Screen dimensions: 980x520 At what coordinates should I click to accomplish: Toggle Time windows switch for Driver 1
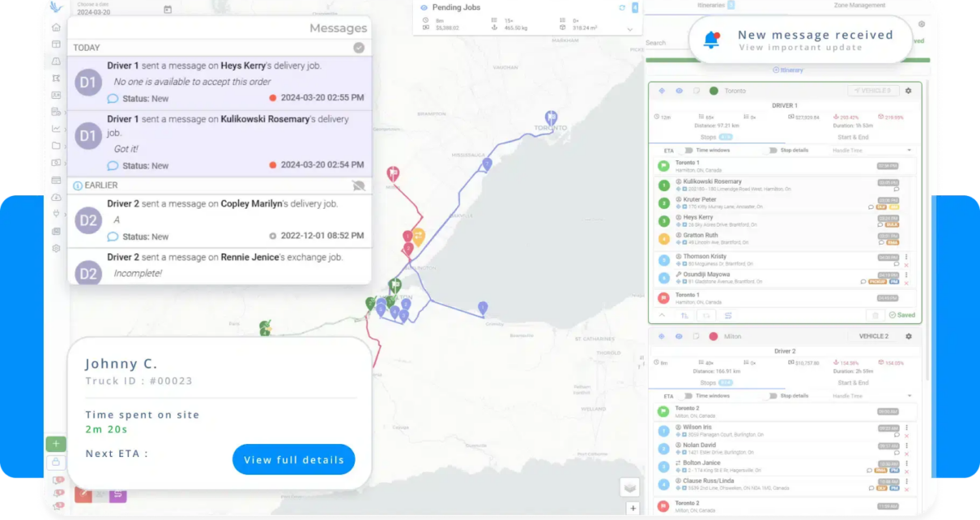click(x=688, y=151)
